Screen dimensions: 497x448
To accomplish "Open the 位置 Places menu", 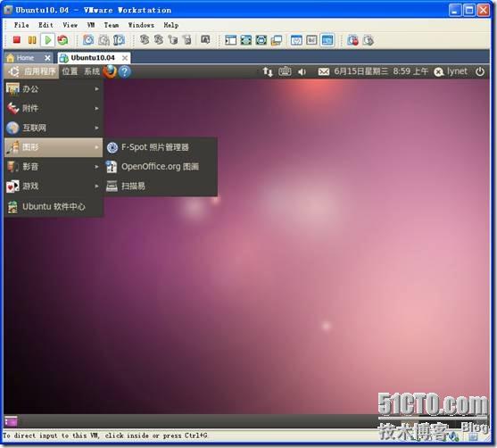I will [70, 71].
